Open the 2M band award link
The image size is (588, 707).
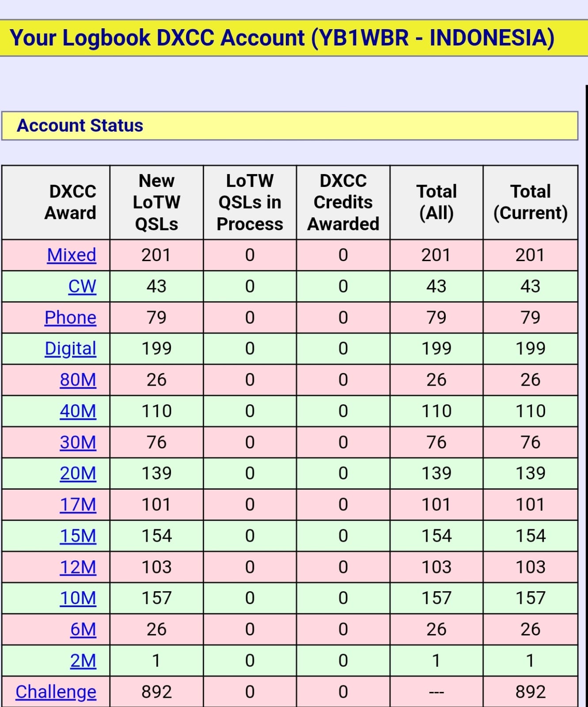click(x=83, y=661)
